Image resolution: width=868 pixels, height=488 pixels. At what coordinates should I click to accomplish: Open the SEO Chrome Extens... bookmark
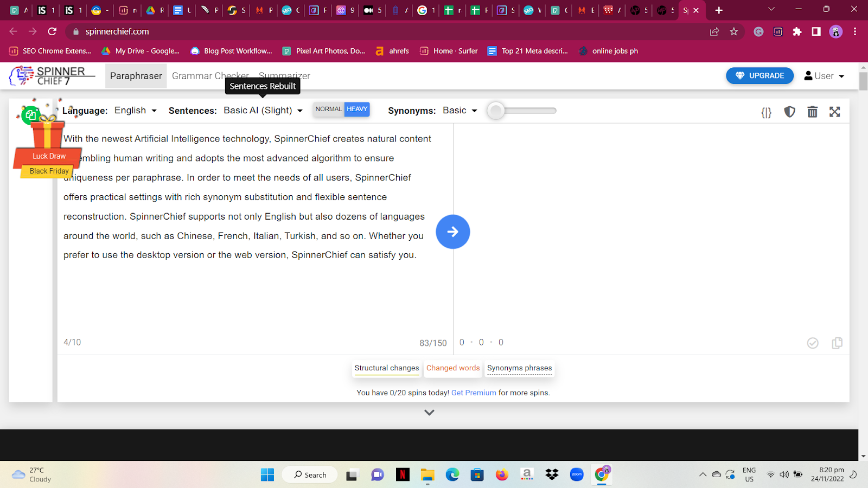pos(50,51)
